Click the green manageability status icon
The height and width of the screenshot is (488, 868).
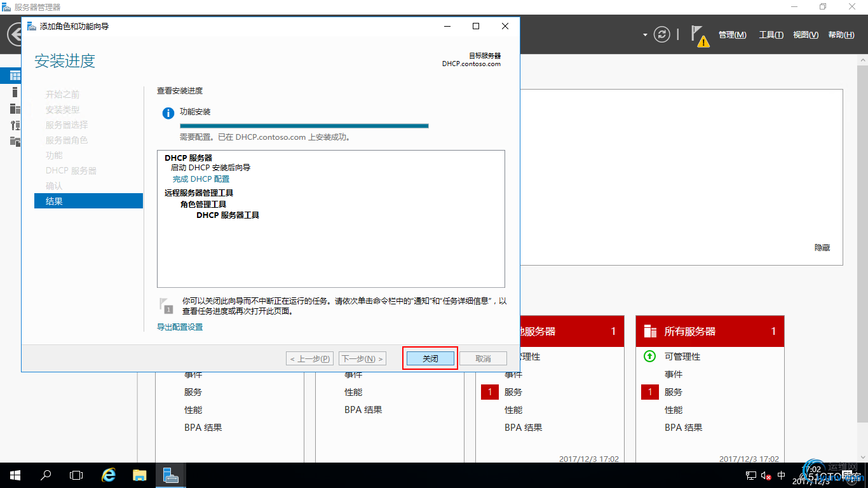click(649, 356)
